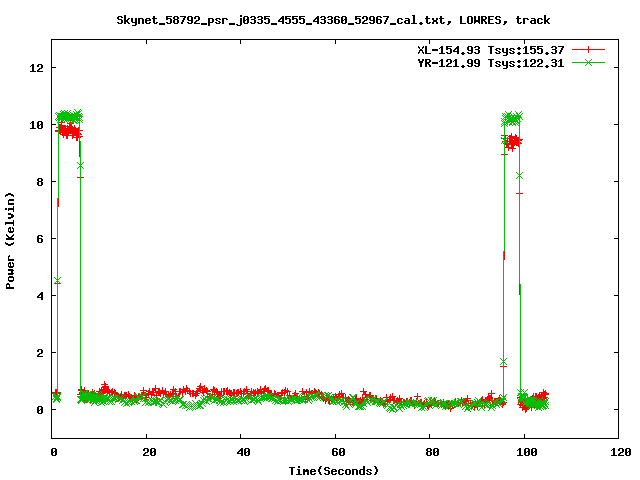Image resolution: width=640 pixels, height=480 pixels.
Task: Click the x-axis tick label 120
Action: [621, 452]
